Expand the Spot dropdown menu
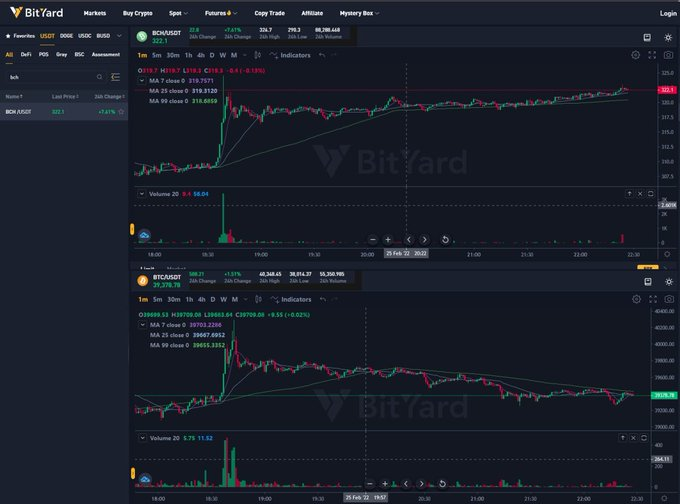The width and height of the screenshot is (680, 504). pos(178,13)
